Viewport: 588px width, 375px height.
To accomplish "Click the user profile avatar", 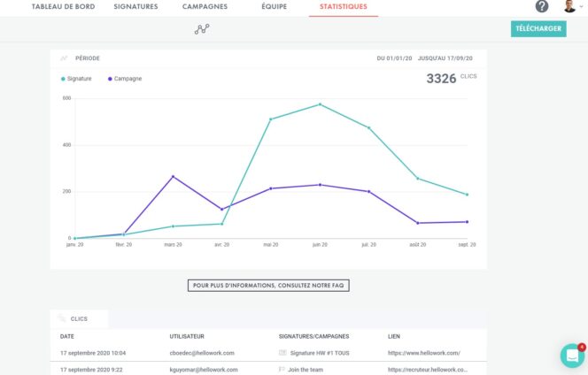I will point(569,6).
